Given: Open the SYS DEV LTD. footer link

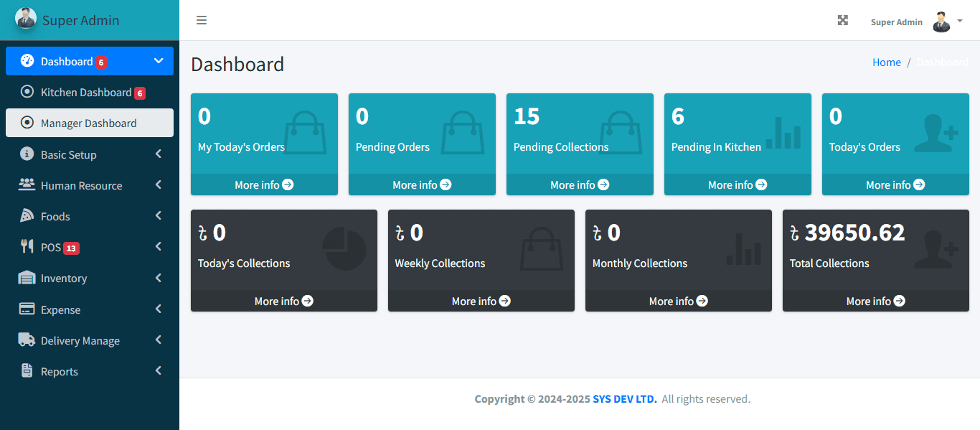Looking at the screenshot, I should click(625, 398).
